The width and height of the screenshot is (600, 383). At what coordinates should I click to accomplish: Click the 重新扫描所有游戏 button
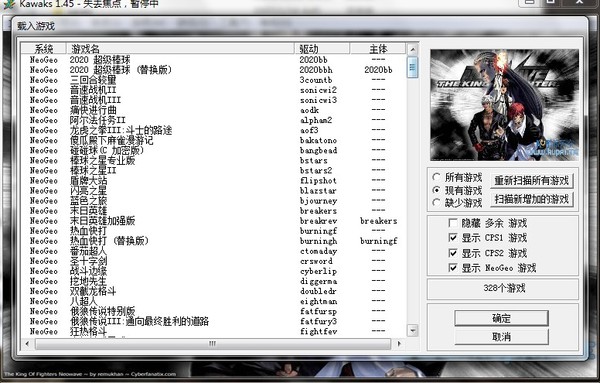click(x=532, y=180)
